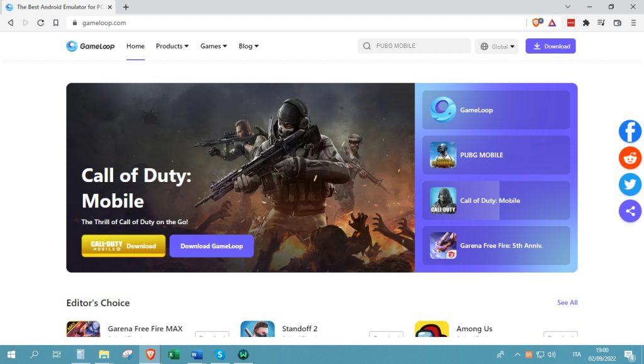This screenshot has height=364, width=644.
Task: Launch Excel from the taskbar
Action: pos(174,355)
